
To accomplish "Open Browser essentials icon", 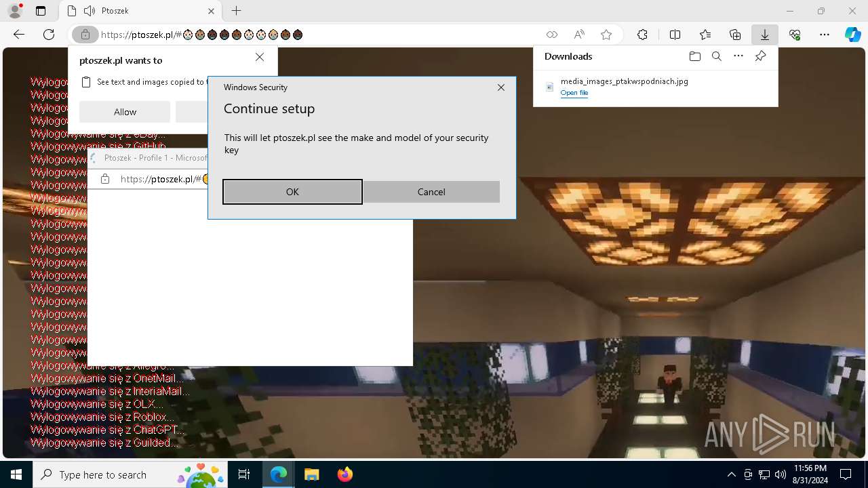I will click(x=795, y=35).
